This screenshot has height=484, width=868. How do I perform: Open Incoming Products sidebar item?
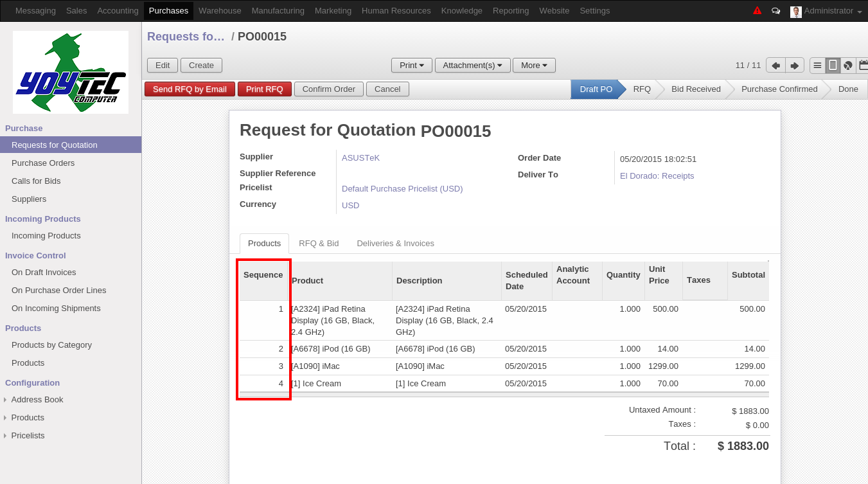pos(46,236)
